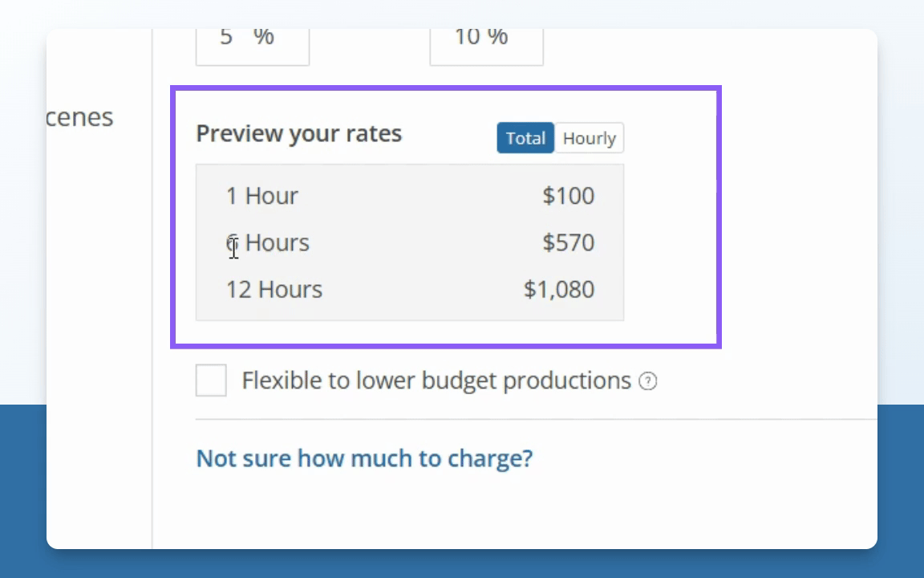Switch rate preview to Hourly
The height and width of the screenshot is (578, 924).
[x=589, y=138]
